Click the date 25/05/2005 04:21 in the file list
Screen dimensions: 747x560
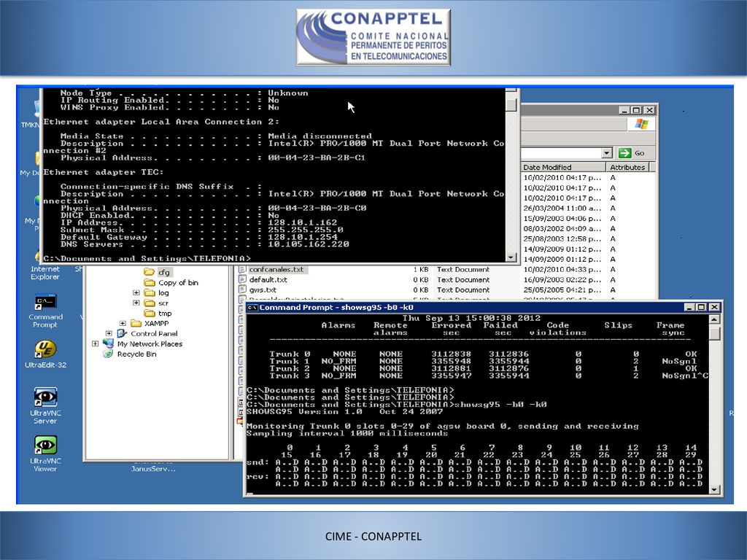click(562, 290)
